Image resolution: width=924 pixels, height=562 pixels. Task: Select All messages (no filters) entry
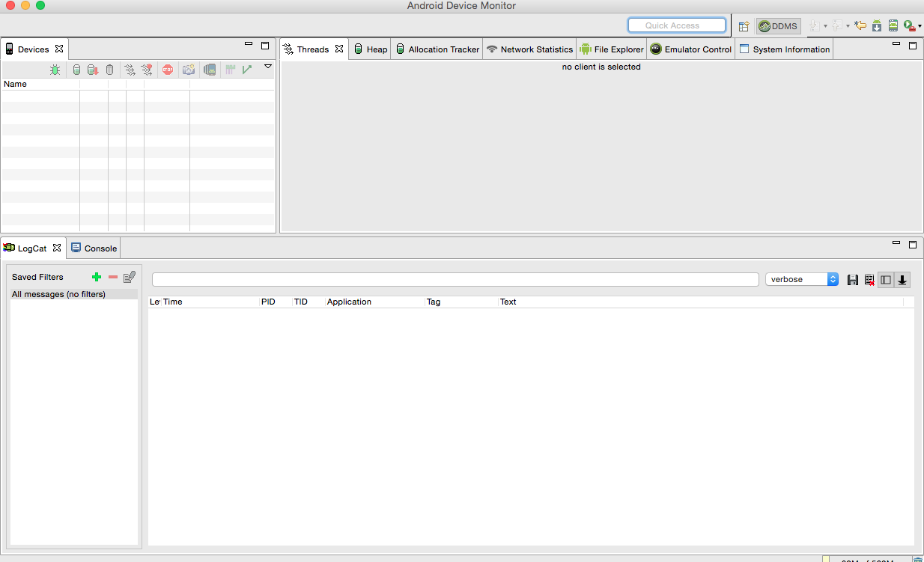pos(74,294)
